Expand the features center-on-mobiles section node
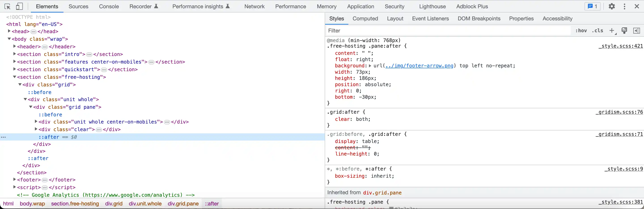Image resolution: width=644 pixels, height=209 pixels. pos(15,62)
